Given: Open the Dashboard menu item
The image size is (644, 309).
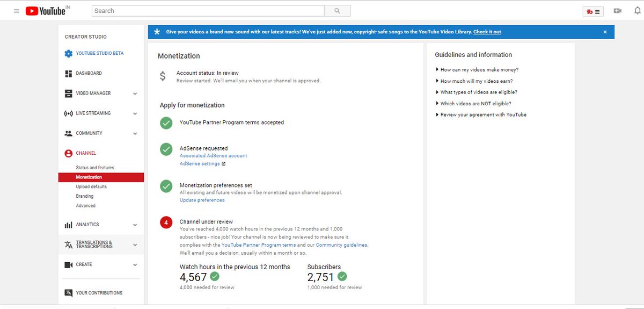Looking at the screenshot, I should pyautogui.click(x=89, y=73).
